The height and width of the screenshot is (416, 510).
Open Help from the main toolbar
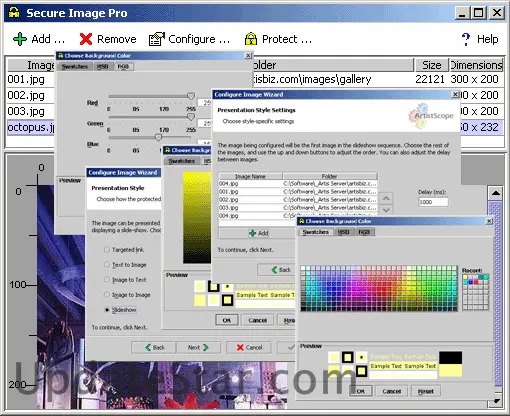click(480, 39)
